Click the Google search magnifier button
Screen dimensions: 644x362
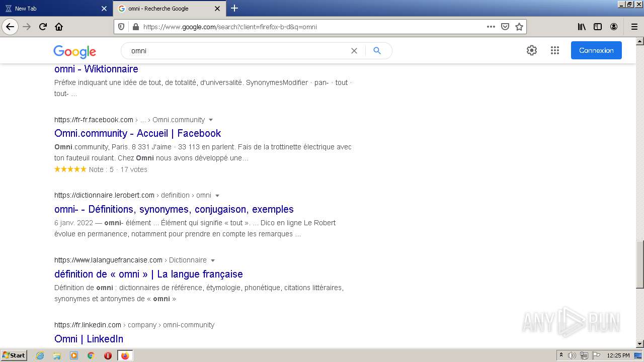[377, 51]
